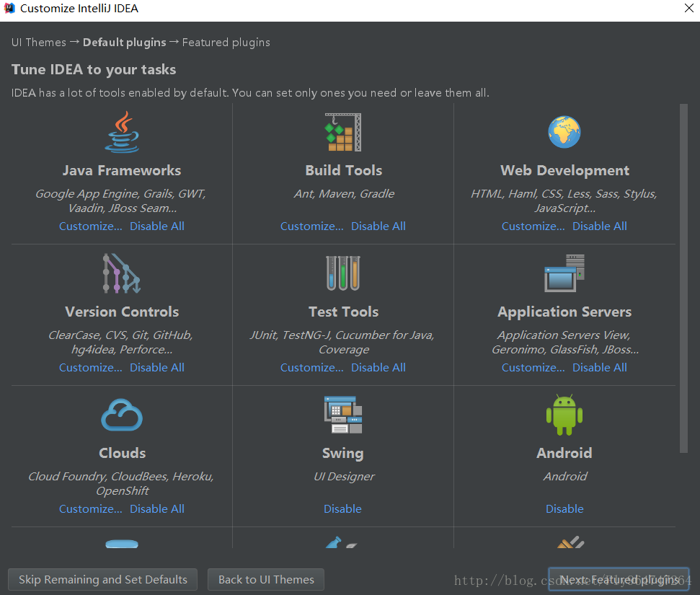
Task: Click the Android robot icon
Action: pos(564,415)
